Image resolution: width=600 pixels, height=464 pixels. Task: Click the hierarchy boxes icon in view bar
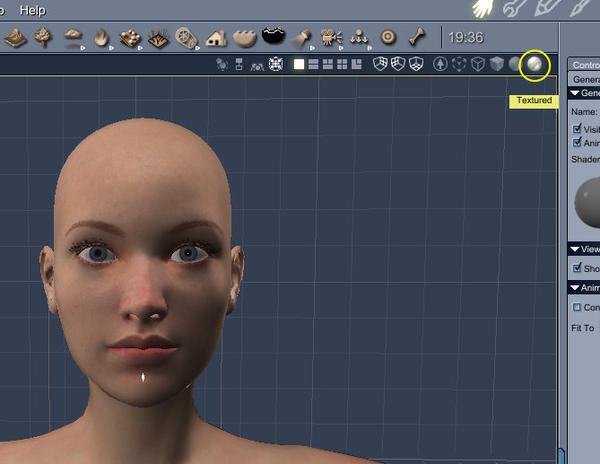[x=239, y=64]
